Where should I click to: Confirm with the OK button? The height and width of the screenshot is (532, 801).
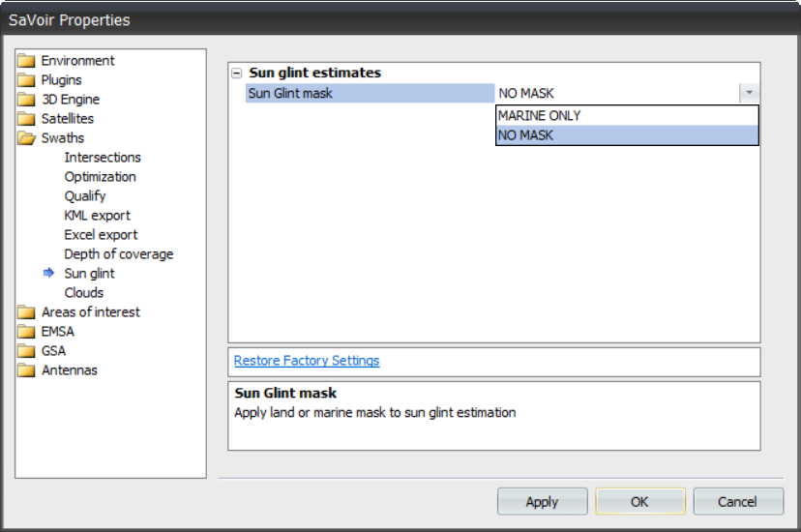click(639, 501)
